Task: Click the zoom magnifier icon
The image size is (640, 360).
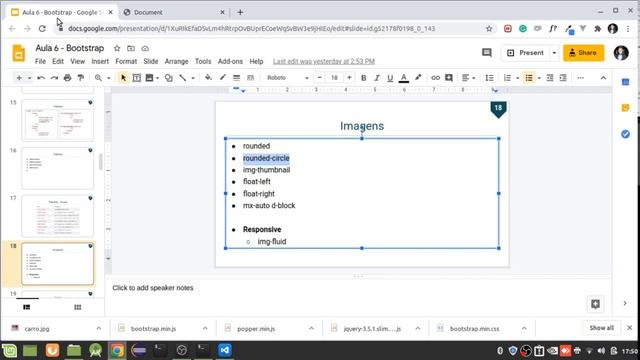Action: [98, 78]
